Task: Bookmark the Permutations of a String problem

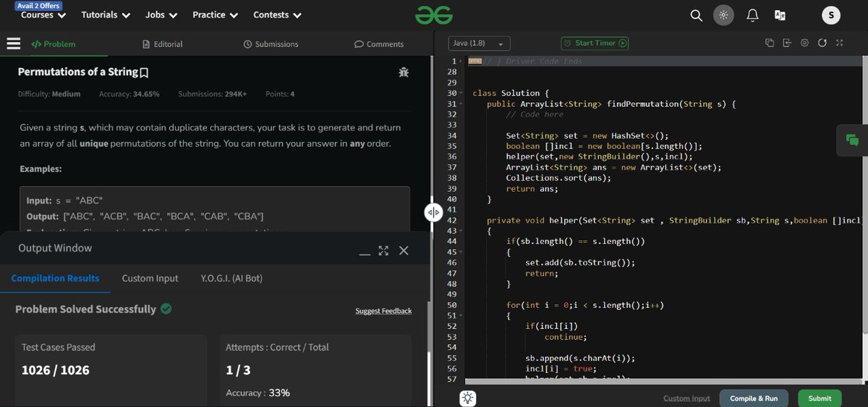Action: [144, 72]
